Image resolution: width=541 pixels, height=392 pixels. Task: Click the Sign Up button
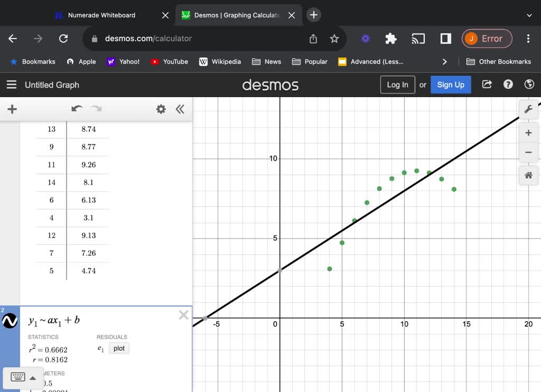tap(451, 85)
